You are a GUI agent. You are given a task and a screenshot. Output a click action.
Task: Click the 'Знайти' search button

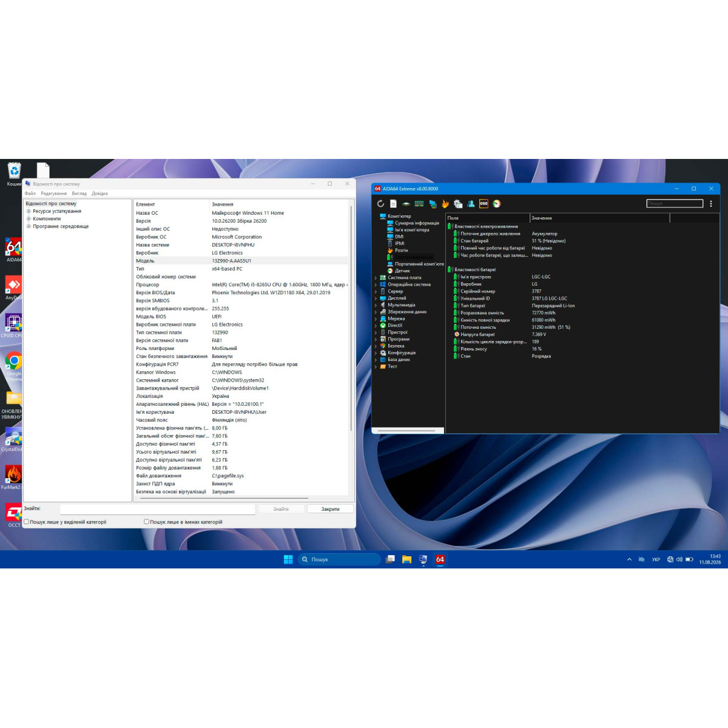click(x=281, y=509)
